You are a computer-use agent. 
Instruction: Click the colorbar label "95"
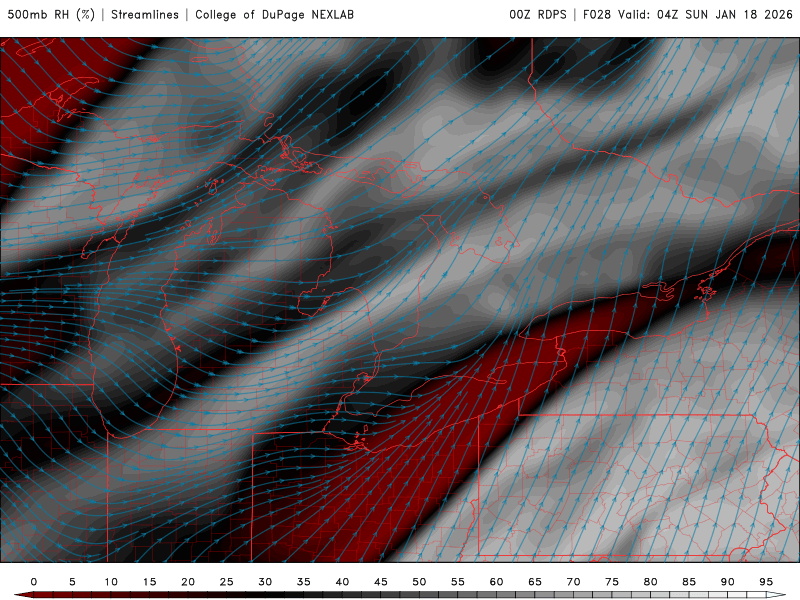pyautogui.click(x=766, y=582)
